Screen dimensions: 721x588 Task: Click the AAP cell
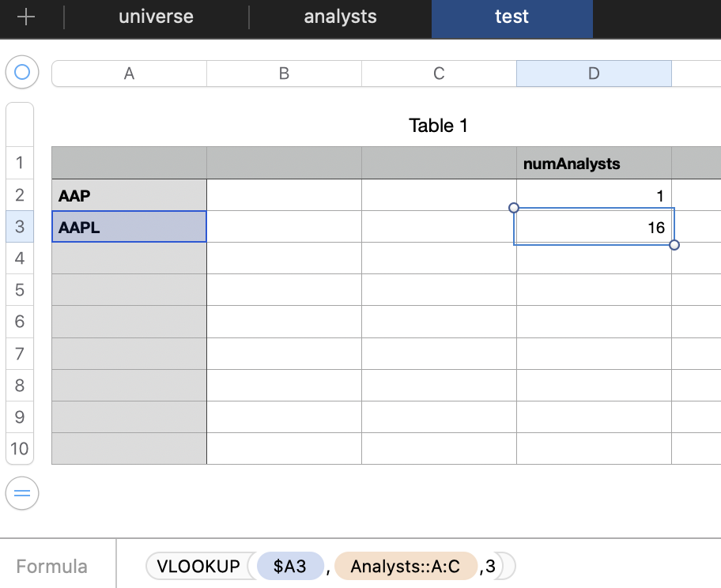pos(129,195)
